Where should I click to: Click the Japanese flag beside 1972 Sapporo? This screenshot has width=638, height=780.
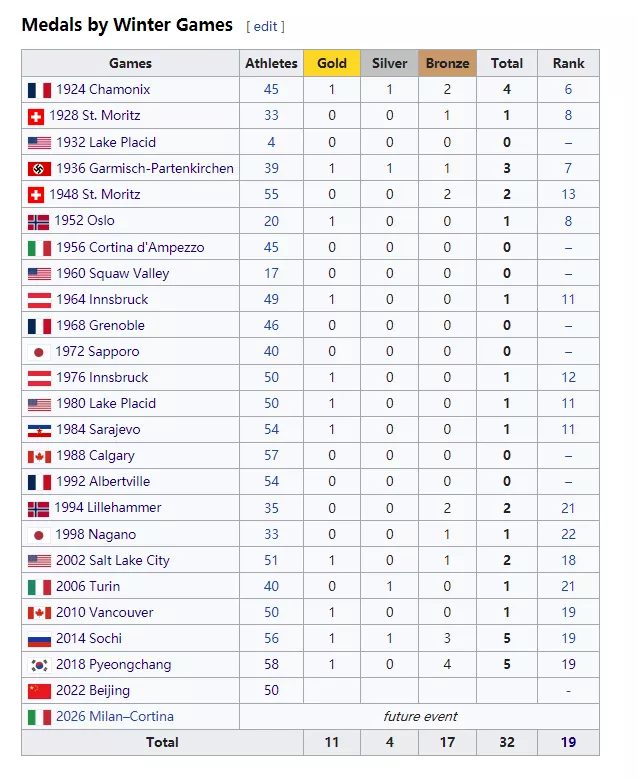(x=39, y=352)
